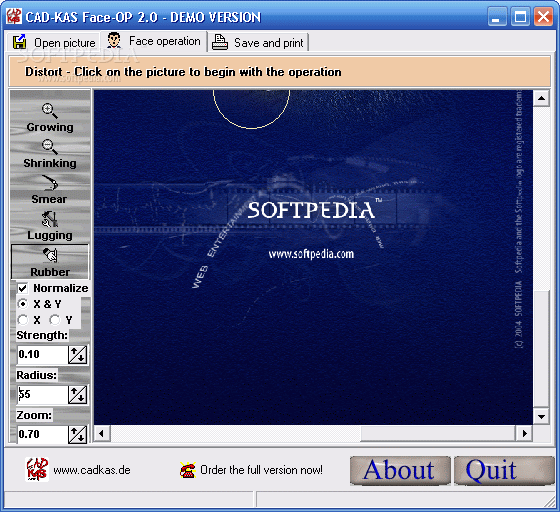Click the red telephone order icon

point(188,470)
